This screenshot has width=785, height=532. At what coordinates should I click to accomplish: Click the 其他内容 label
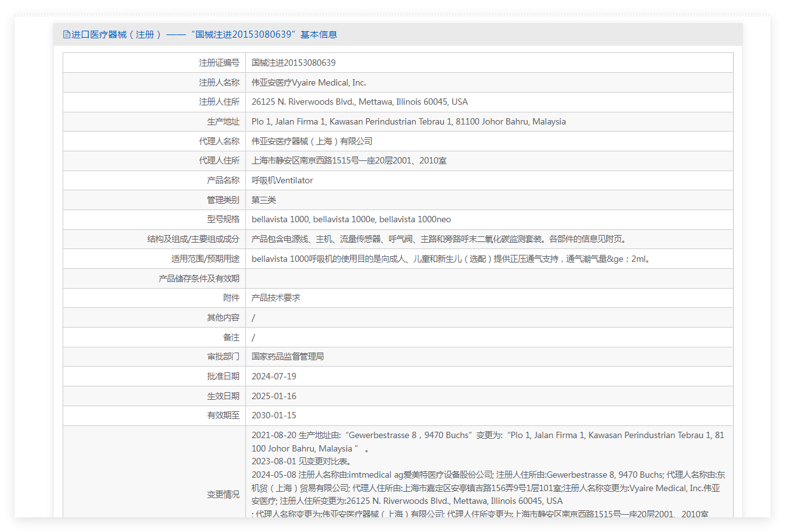223,318
